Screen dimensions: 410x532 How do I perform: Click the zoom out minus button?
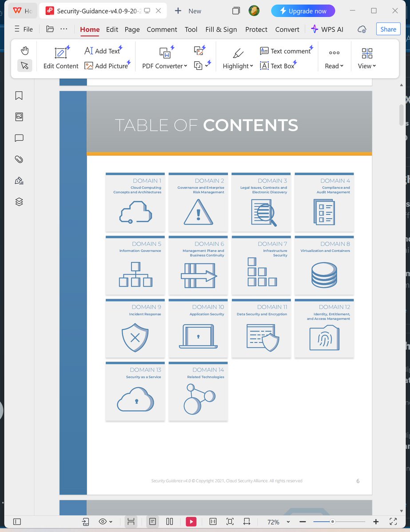click(303, 522)
